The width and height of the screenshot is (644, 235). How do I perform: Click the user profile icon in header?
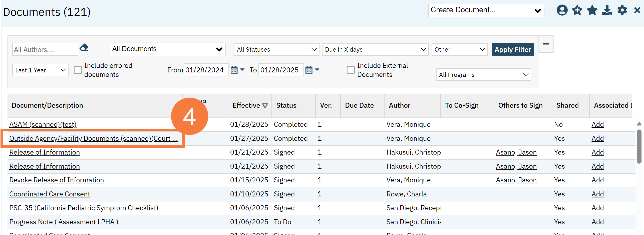click(562, 11)
